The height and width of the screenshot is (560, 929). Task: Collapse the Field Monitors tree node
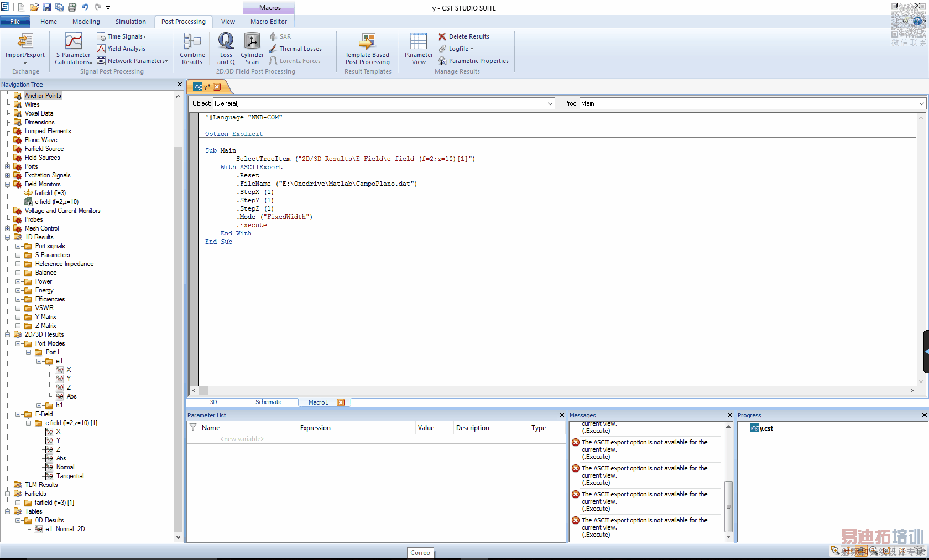pos(8,184)
